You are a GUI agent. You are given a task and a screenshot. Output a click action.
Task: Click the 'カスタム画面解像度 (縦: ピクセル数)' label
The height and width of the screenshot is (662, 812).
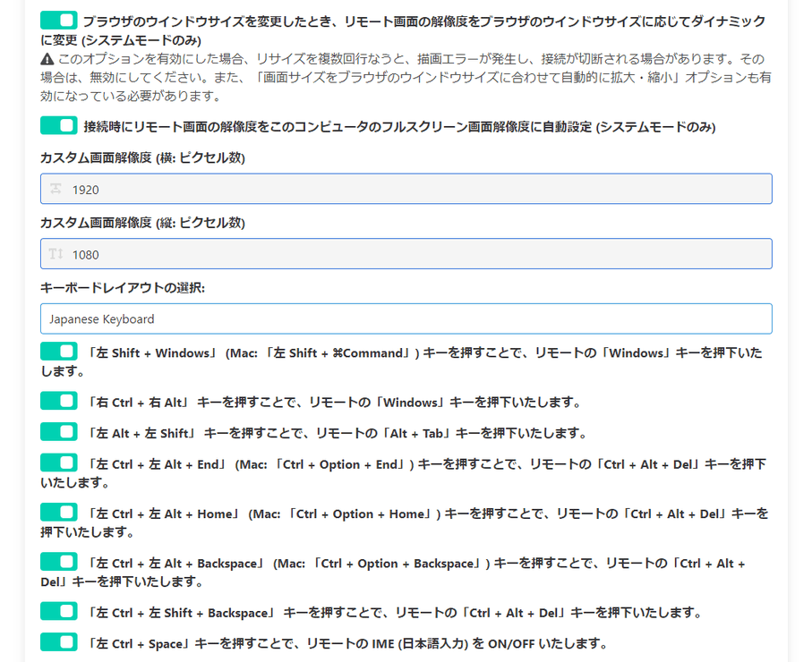[x=142, y=223]
